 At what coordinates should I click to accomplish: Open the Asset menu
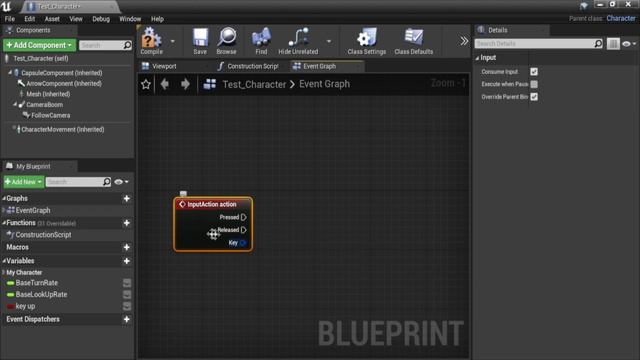tap(52, 19)
